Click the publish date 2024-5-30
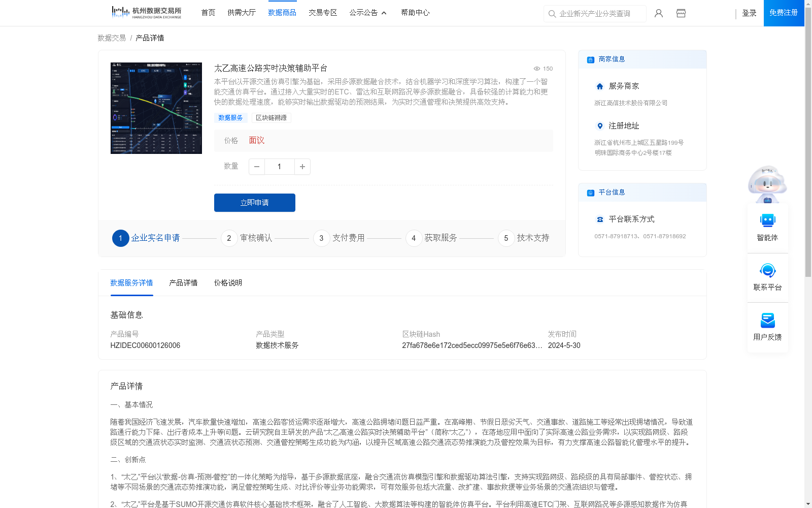 click(564, 345)
